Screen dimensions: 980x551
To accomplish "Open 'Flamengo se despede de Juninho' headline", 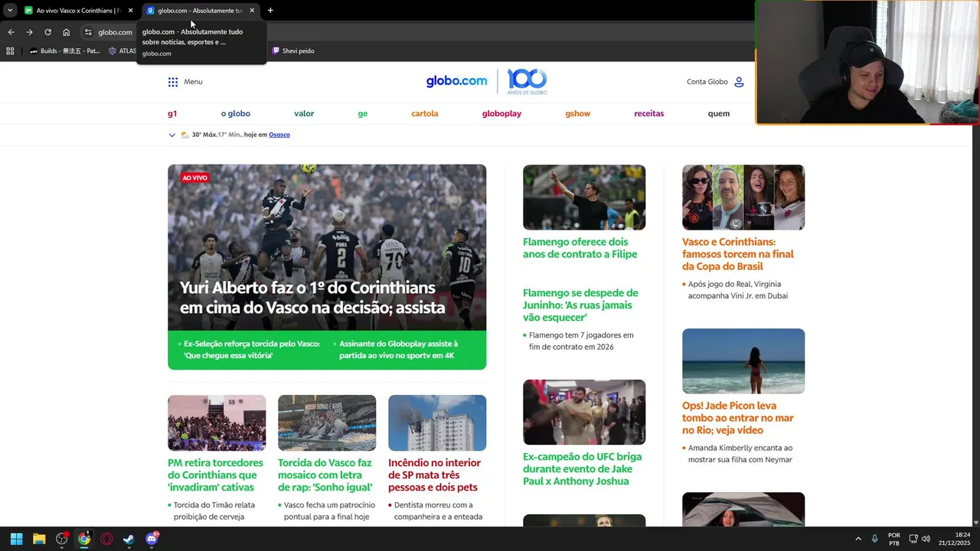I will [580, 305].
